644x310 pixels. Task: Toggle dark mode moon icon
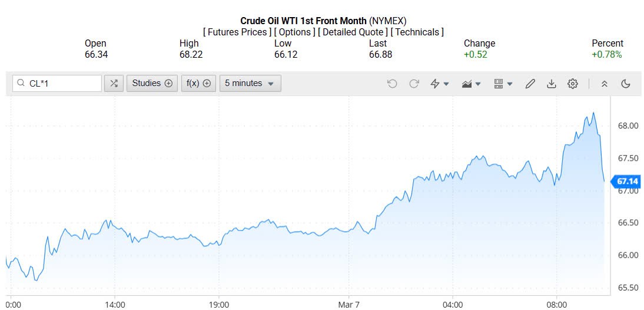point(626,84)
